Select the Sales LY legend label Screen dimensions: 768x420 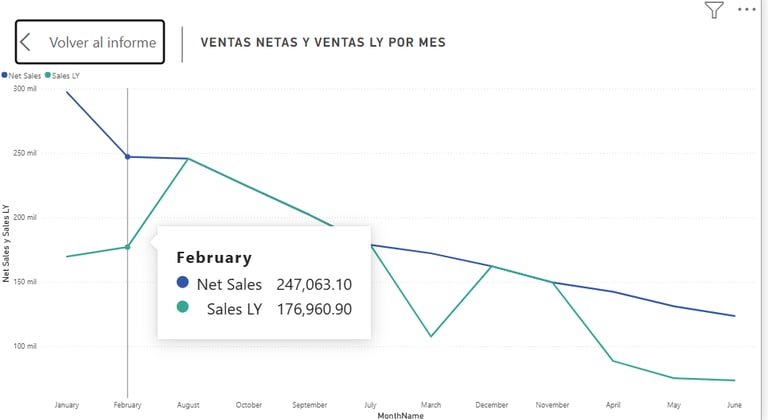[67, 75]
